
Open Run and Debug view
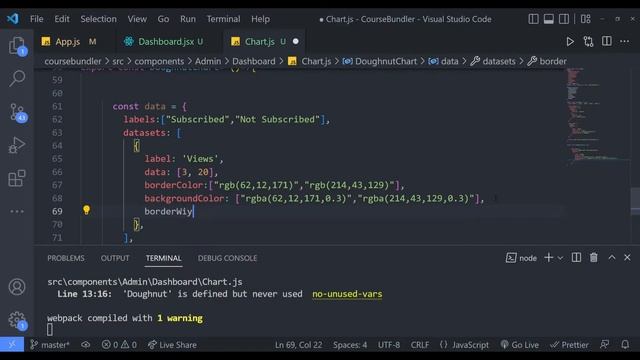[x=17, y=145]
